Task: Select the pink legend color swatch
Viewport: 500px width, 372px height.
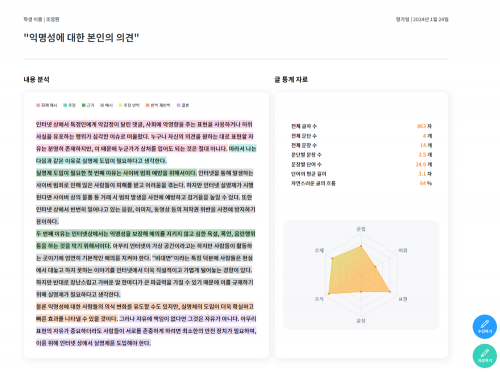Action: tap(38, 105)
